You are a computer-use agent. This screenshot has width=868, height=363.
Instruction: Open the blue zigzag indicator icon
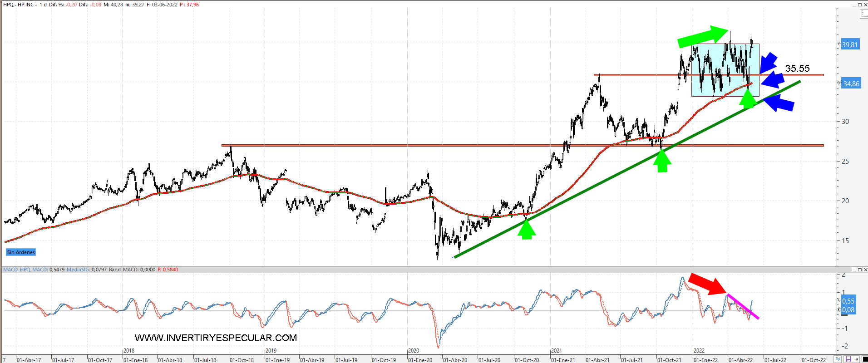pos(838,359)
